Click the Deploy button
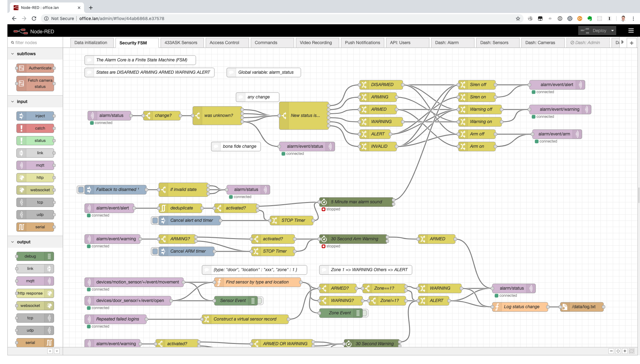Image resolution: width=640 pixels, height=364 pixels. tap(594, 31)
